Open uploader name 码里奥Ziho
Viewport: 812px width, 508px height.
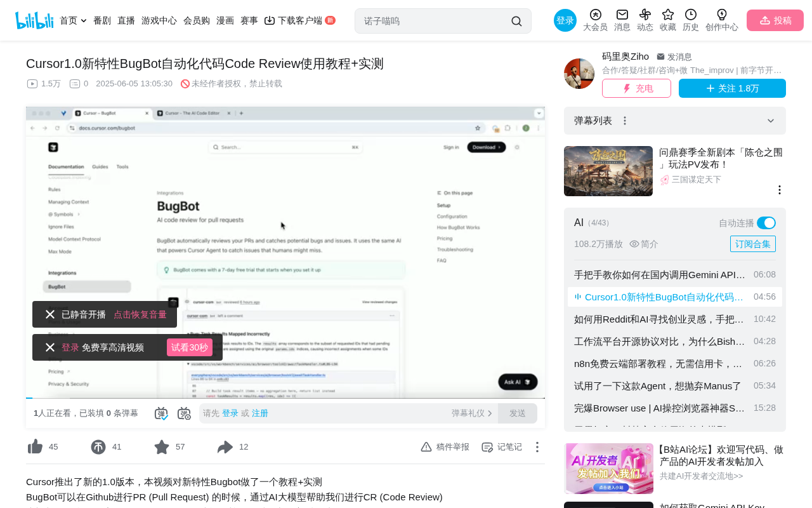[x=625, y=57]
